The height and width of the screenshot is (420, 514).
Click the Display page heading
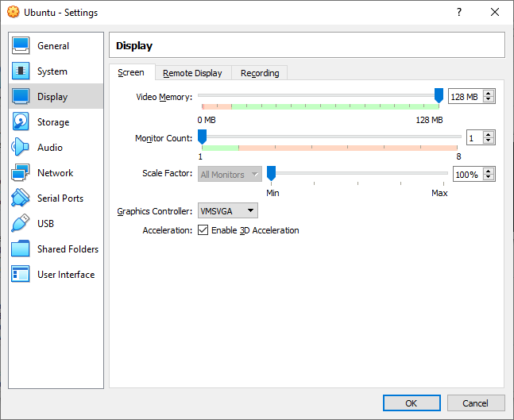[x=134, y=46]
